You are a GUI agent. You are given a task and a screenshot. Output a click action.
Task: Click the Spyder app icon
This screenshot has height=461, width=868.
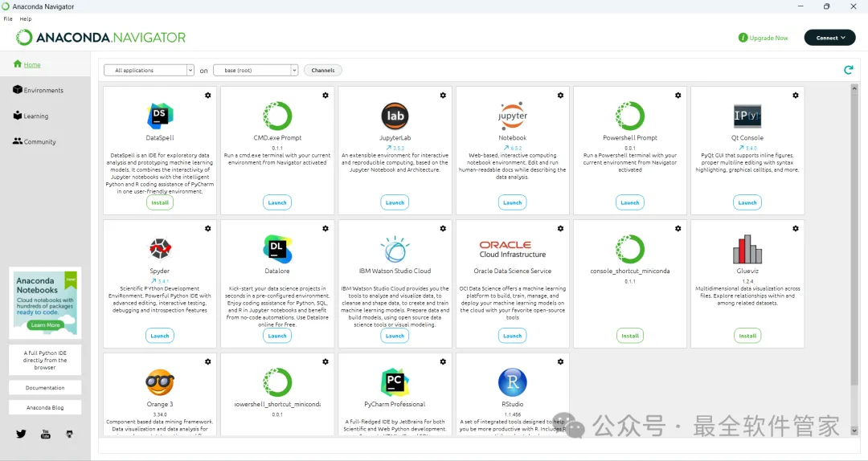(160, 249)
